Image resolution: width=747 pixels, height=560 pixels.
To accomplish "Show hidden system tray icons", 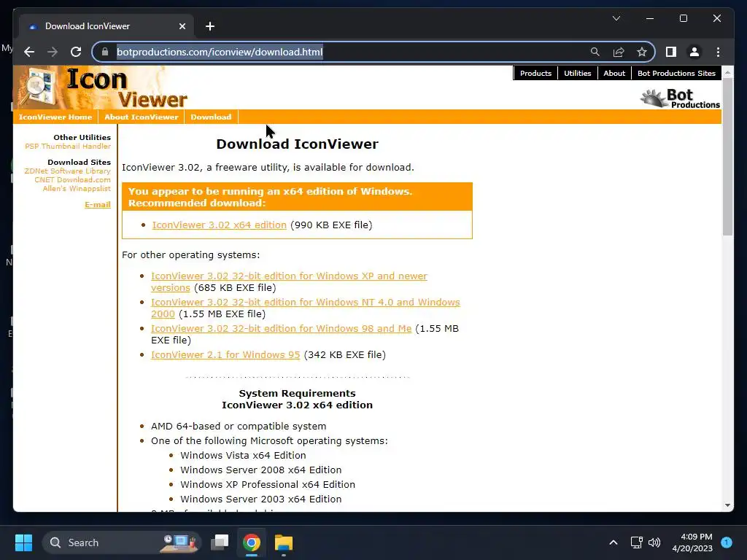I will (614, 542).
